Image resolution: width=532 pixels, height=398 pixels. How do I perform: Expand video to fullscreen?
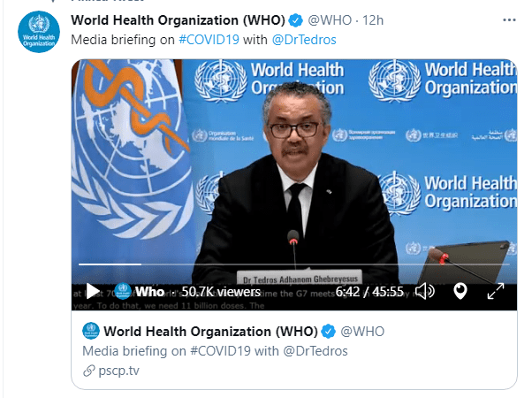(x=496, y=291)
